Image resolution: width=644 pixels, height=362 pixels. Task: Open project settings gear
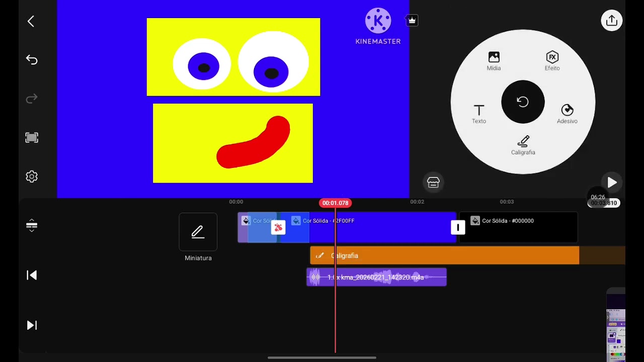tap(32, 176)
